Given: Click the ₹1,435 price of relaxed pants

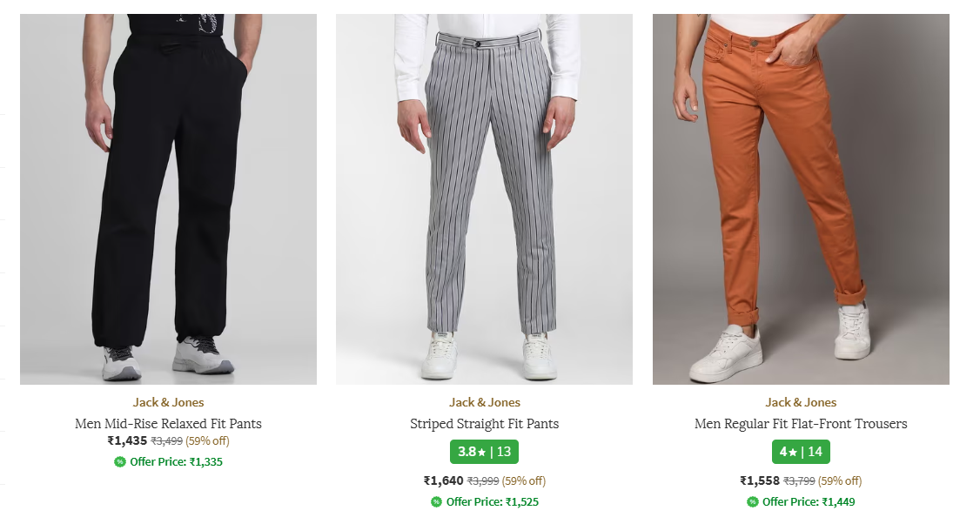Looking at the screenshot, I should 127,441.
